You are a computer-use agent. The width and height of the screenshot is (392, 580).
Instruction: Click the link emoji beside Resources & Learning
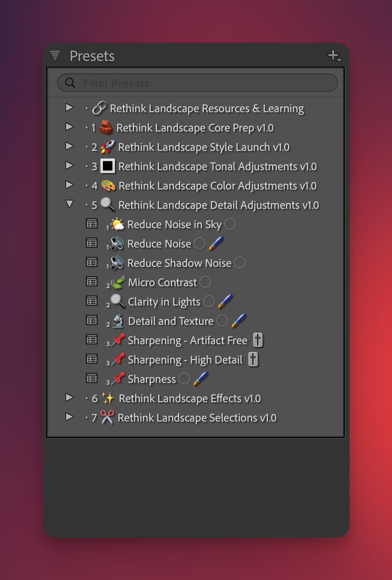pos(99,108)
